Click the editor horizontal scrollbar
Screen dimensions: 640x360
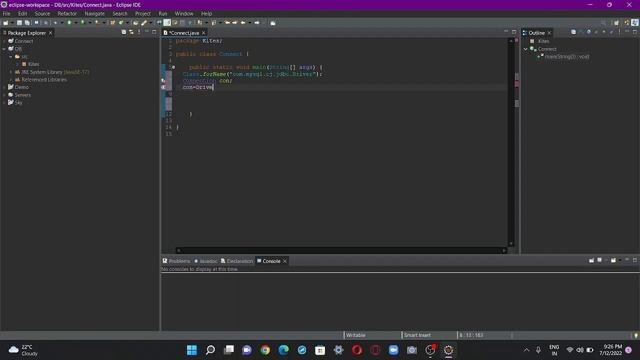341,250
